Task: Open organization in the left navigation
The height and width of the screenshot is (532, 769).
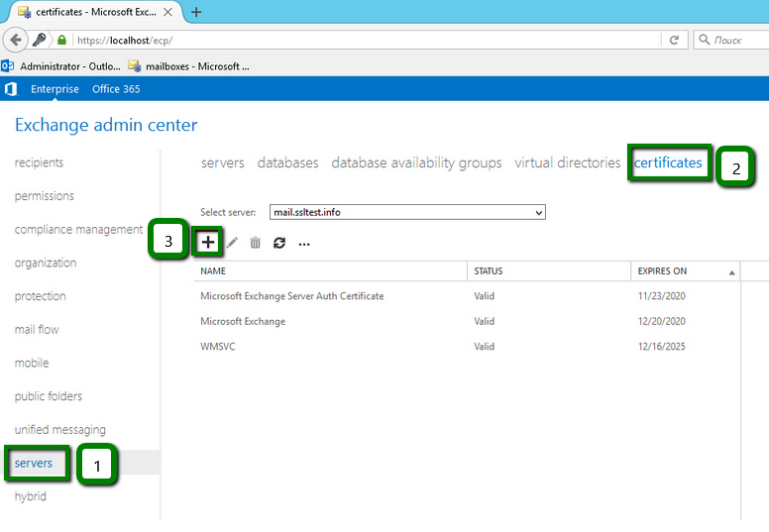Action: click(46, 263)
